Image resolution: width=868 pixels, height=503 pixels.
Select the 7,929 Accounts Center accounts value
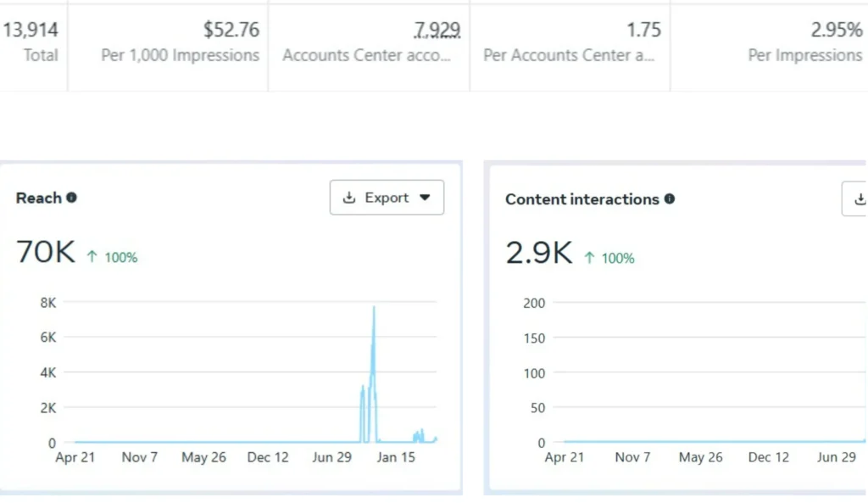[x=437, y=31]
